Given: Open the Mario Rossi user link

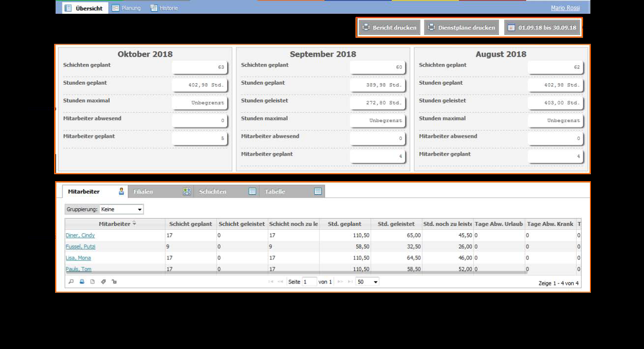Looking at the screenshot, I should (565, 8).
